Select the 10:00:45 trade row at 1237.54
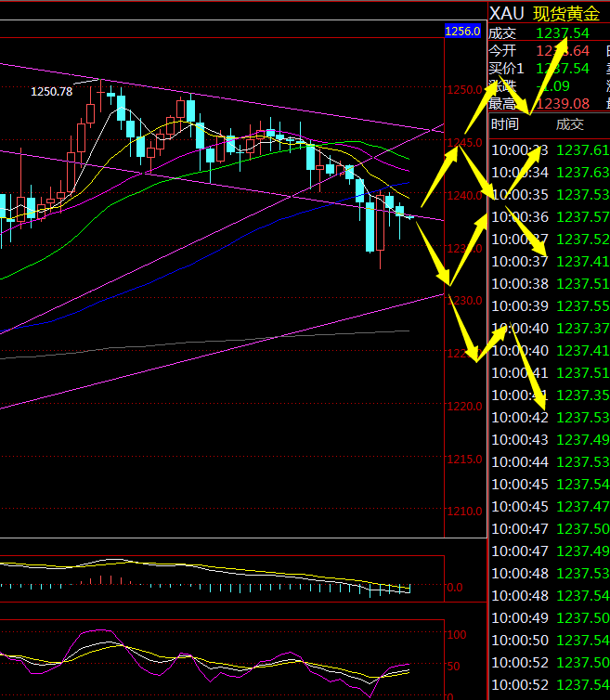This screenshot has height=700, width=610. click(x=550, y=485)
